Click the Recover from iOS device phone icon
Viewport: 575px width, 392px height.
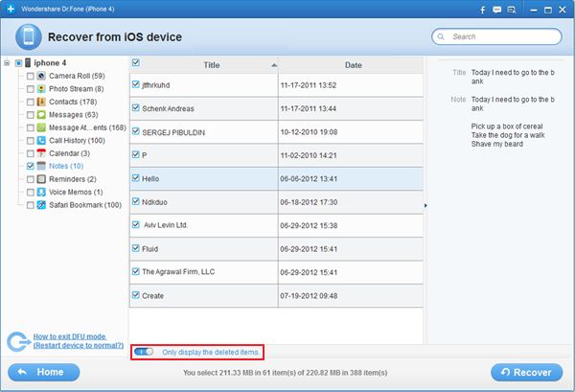point(29,36)
